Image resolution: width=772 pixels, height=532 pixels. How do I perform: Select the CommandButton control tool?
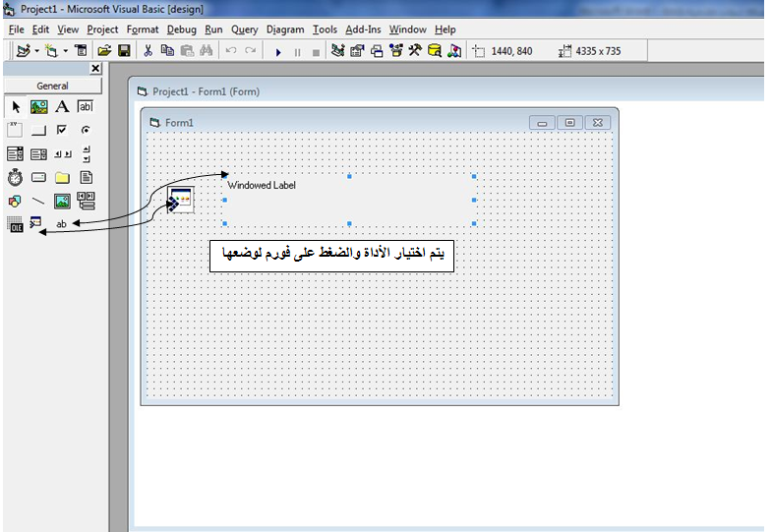pos(38,131)
